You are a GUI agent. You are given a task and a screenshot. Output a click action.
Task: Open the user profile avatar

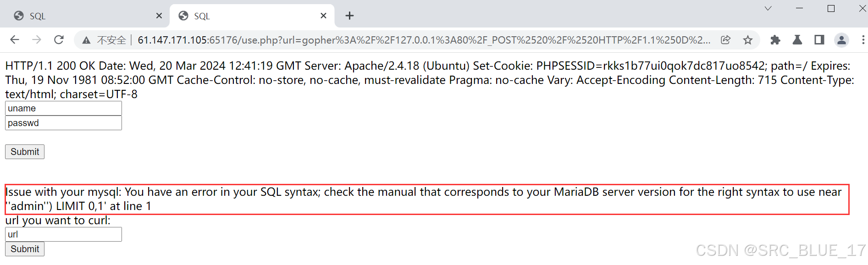click(841, 40)
